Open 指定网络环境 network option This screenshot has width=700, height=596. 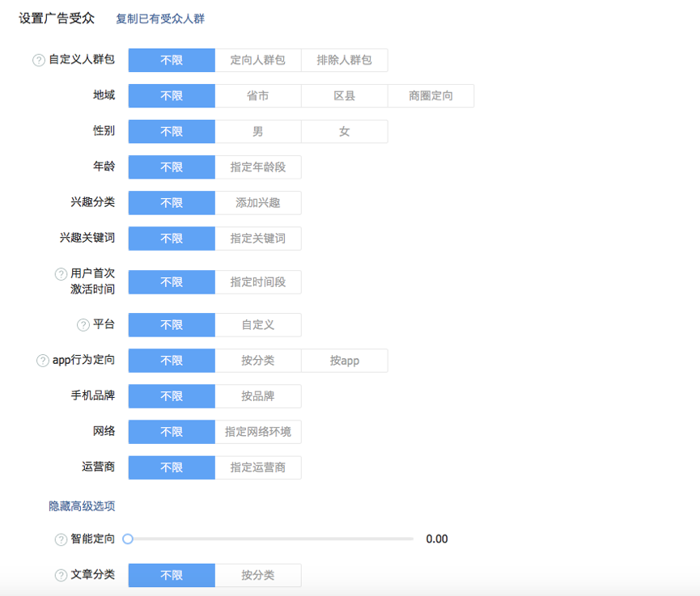[x=258, y=432]
